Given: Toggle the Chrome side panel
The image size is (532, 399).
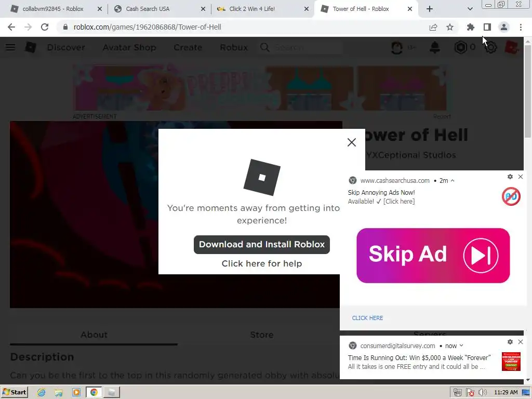Looking at the screenshot, I should tap(487, 27).
